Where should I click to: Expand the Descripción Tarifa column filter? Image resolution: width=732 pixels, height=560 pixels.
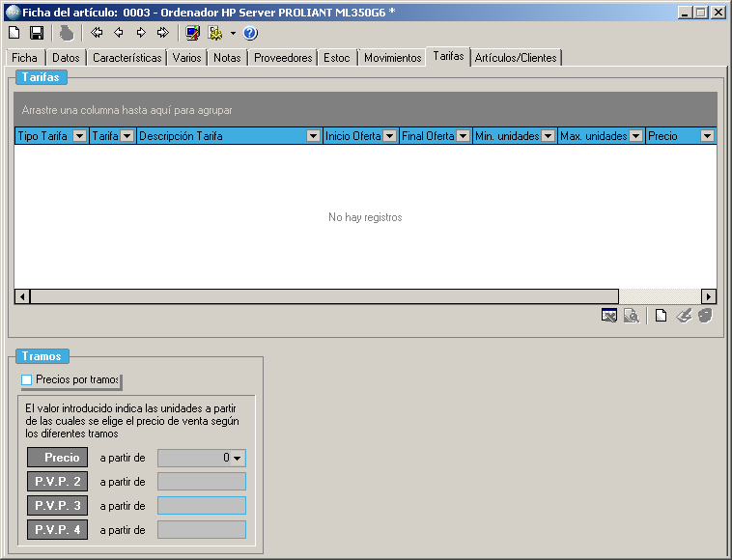coord(313,136)
